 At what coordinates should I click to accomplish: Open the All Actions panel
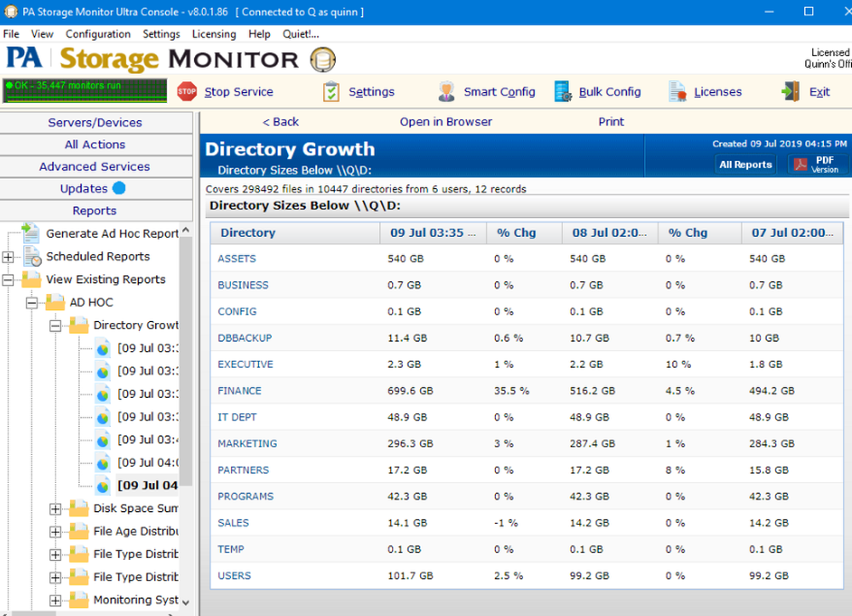pos(95,145)
